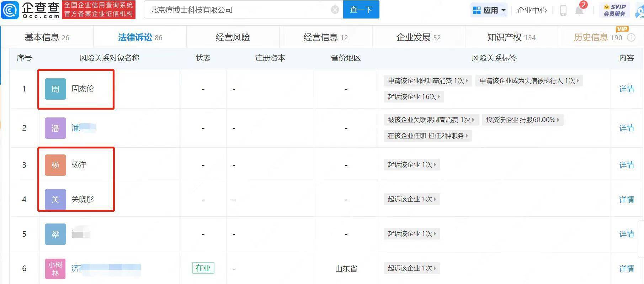Screen dimensions: 644x284
Task: Click the mobile phone icon
Action: coord(563,10)
